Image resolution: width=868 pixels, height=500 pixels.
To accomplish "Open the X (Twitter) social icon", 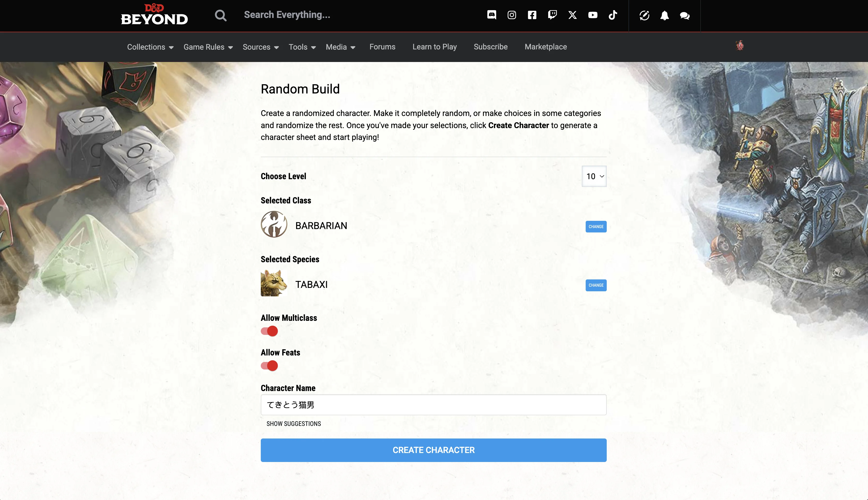I will tap(572, 15).
